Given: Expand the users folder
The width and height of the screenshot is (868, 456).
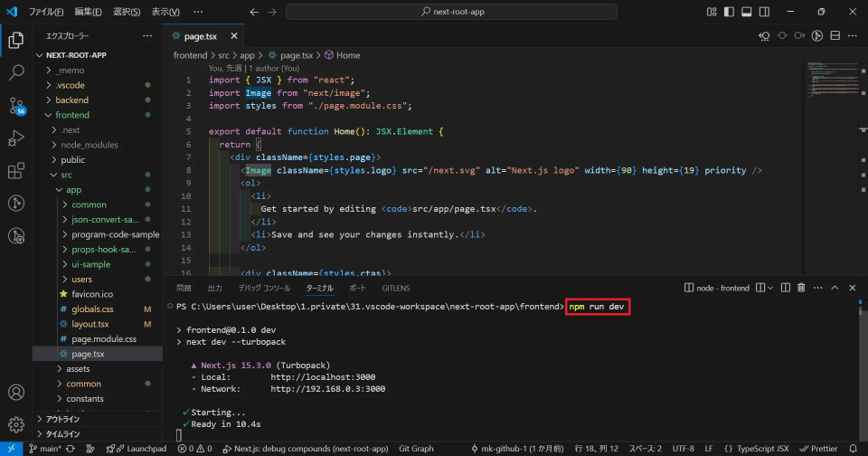Looking at the screenshot, I should (98, 280).
